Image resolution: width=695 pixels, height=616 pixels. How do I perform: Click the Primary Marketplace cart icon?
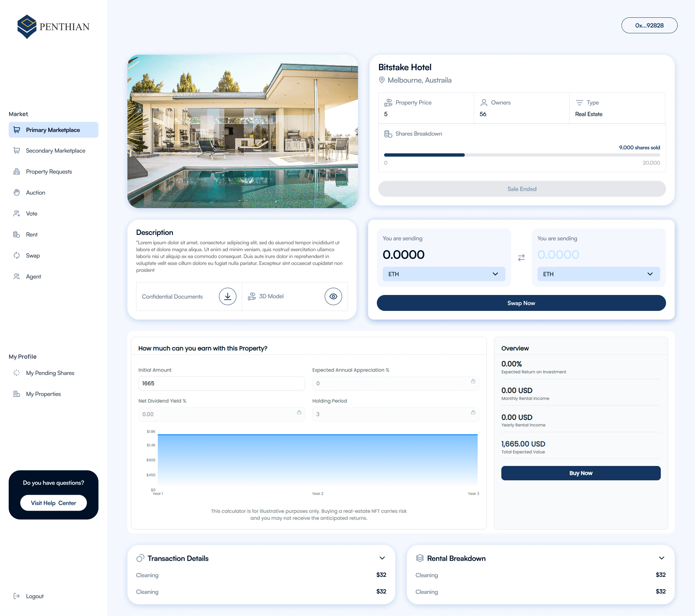[17, 130]
